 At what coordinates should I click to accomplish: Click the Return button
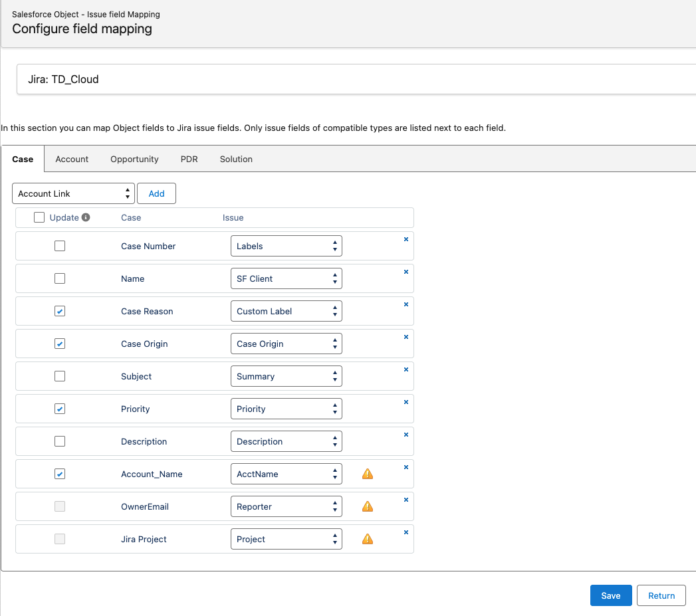pyautogui.click(x=661, y=595)
